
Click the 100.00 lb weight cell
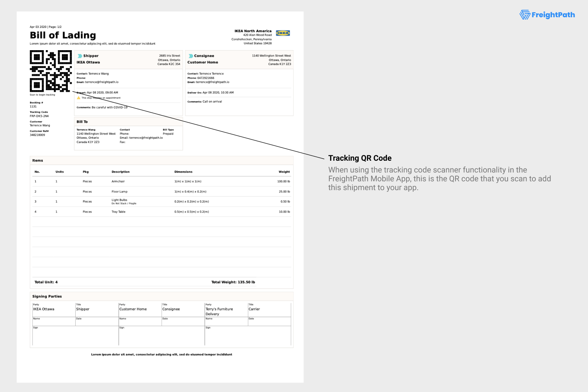(x=283, y=181)
